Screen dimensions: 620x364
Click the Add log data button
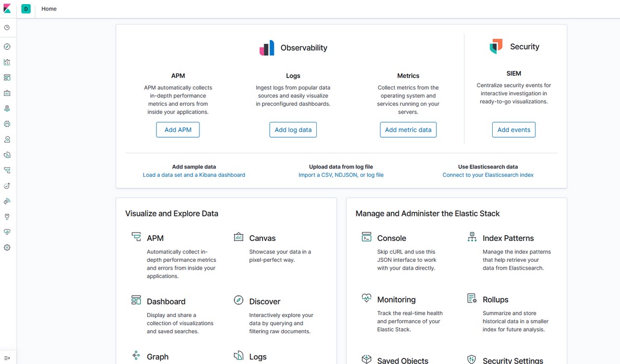pyautogui.click(x=293, y=130)
